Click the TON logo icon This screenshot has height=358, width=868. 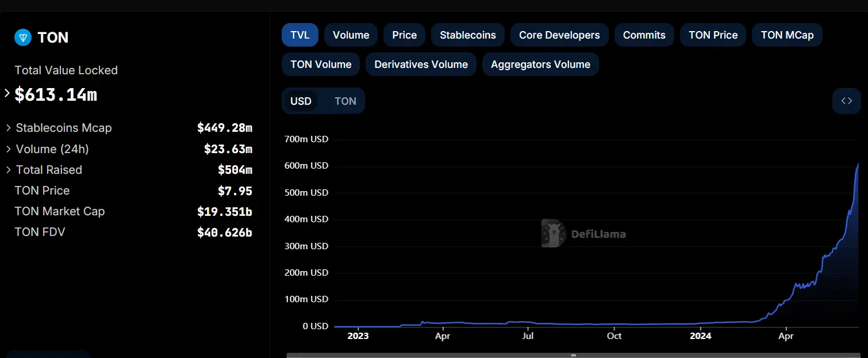(x=23, y=38)
